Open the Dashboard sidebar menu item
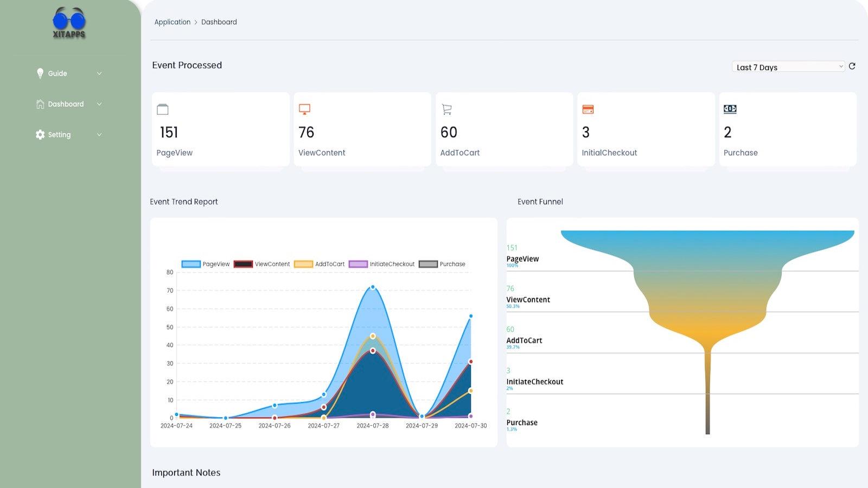This screenshot has height=488, width=868. [x=65, y=104]
